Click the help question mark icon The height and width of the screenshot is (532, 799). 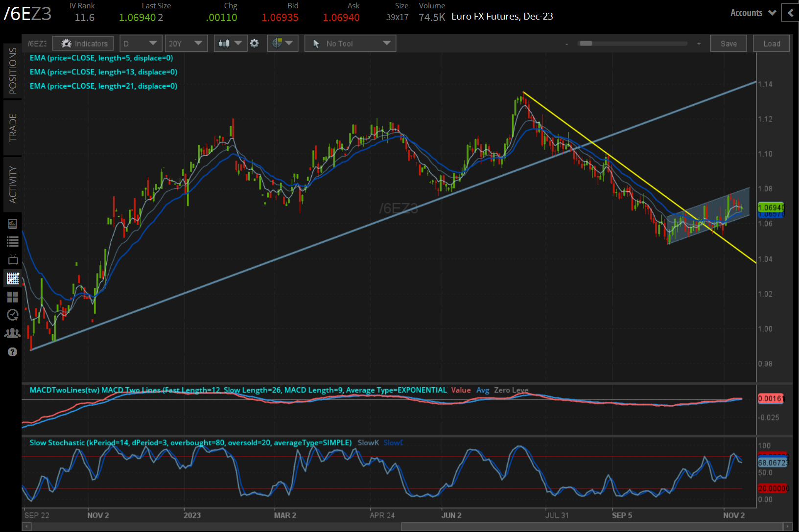click(13, 352)
